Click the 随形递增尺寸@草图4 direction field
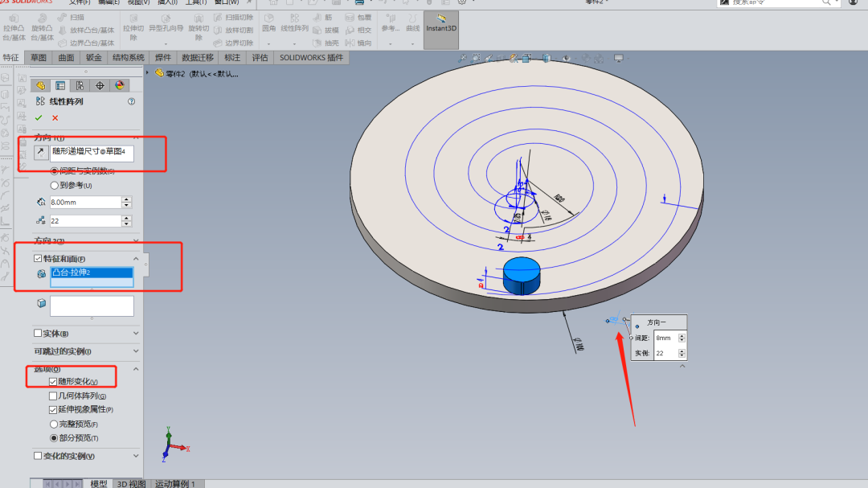 click(92, 152)
